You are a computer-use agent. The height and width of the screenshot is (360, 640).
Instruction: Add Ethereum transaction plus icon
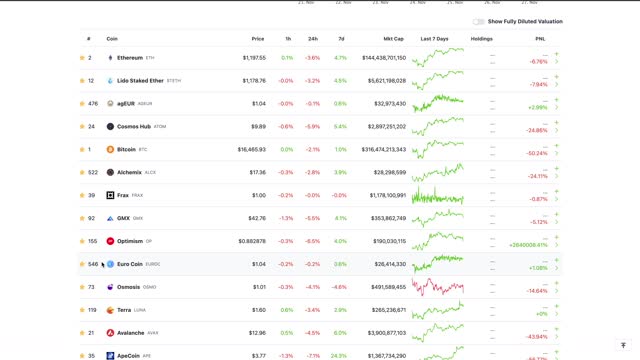pyautogui.click(x=556, y=54)
